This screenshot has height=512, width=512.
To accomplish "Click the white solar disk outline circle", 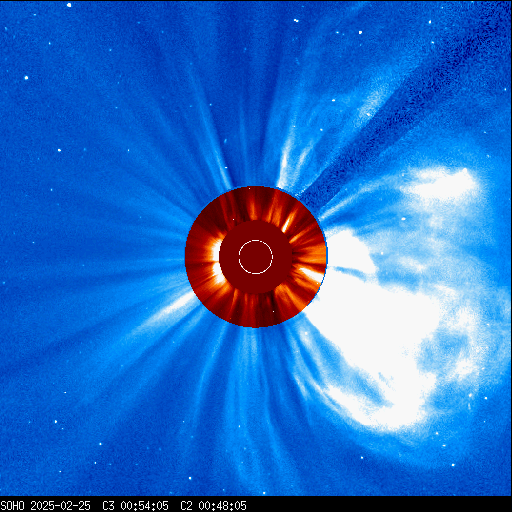I will pos(256,257).
